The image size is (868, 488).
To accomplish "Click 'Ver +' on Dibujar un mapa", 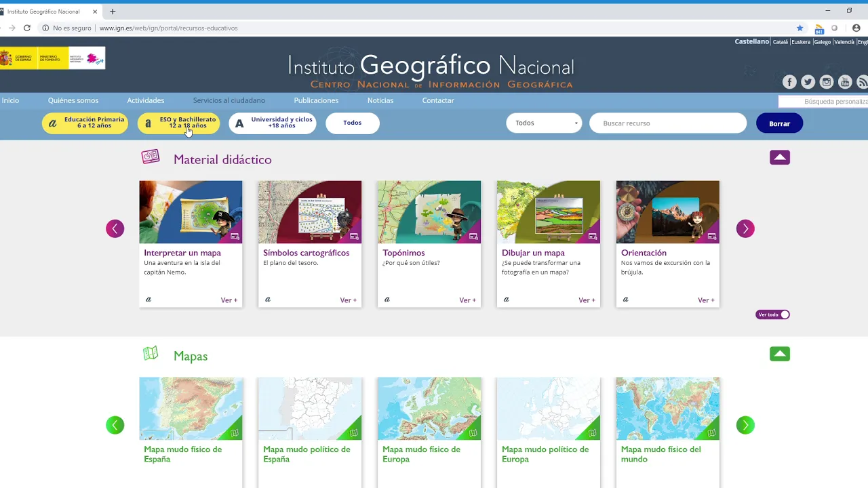I will coord(587,300).
